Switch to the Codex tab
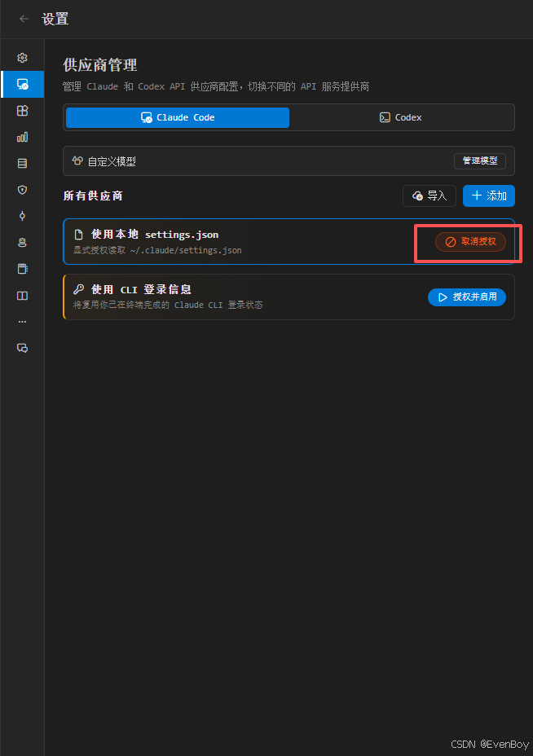 pos(400,117)
